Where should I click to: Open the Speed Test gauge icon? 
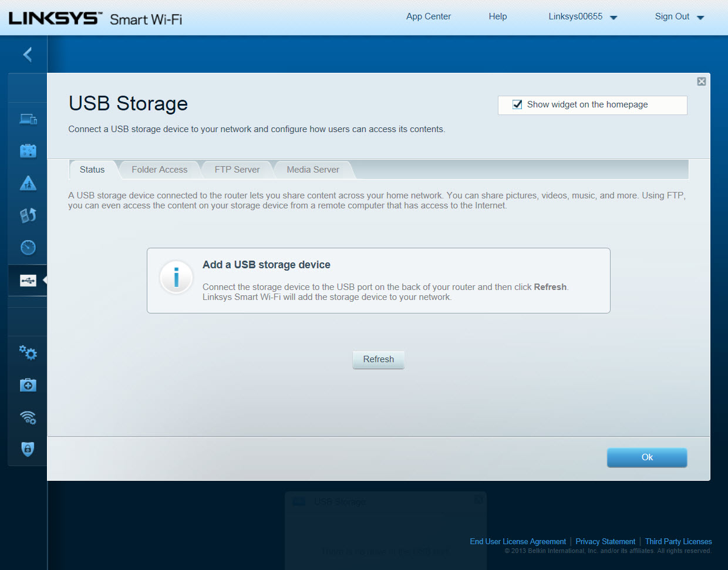tap(28, 247)
